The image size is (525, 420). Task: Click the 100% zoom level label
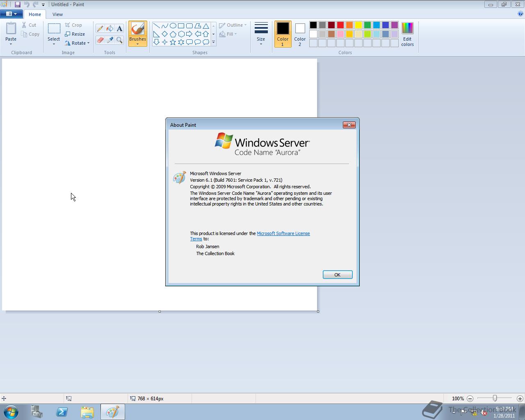458,398
